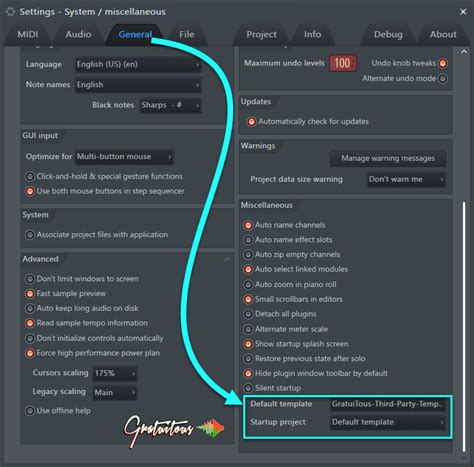
Task: Click the scroll up arrow at top right
Action: 463,52
